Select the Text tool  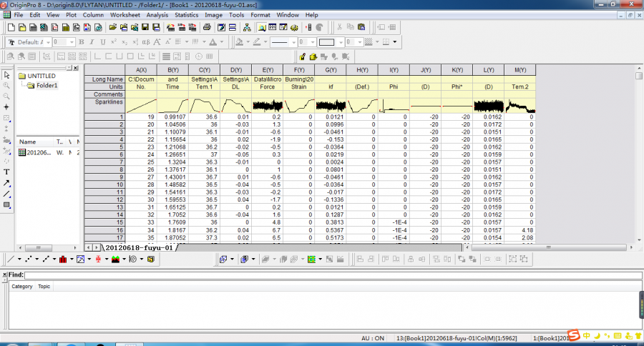point(6,172)
